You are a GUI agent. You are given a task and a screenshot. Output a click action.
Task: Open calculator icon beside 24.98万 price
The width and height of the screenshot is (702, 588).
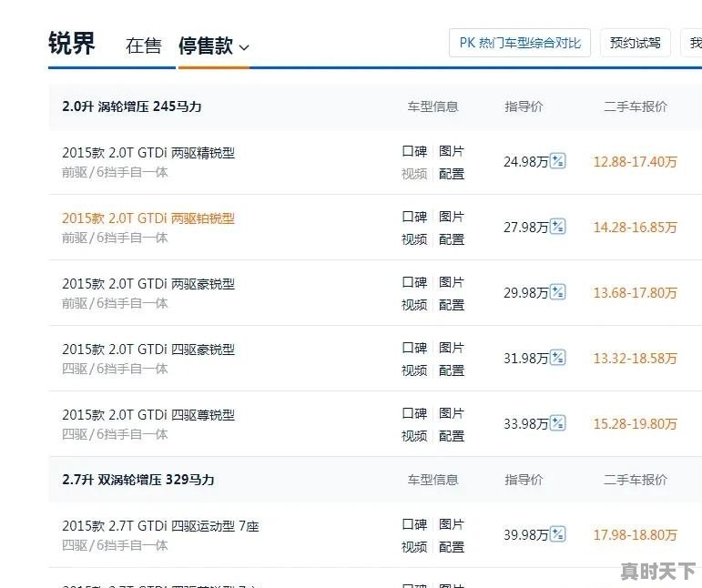558,160
